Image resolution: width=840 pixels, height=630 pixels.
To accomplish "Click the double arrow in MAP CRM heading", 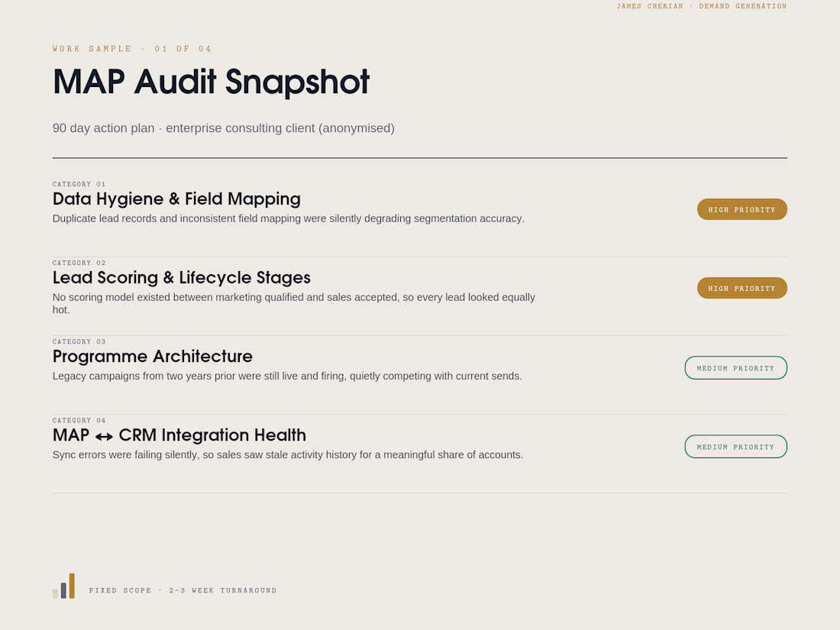I will point(104,437).
